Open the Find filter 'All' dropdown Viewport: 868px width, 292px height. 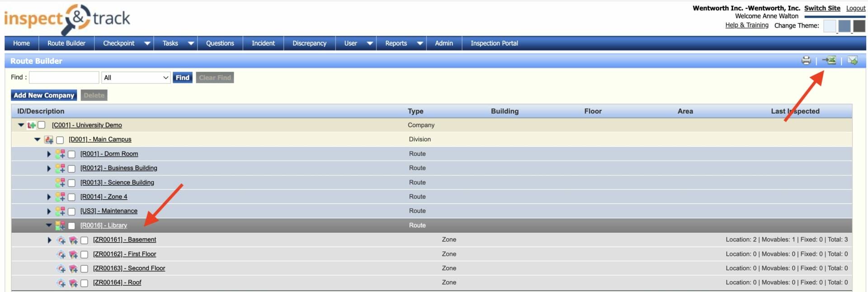(x=136, y=78)
